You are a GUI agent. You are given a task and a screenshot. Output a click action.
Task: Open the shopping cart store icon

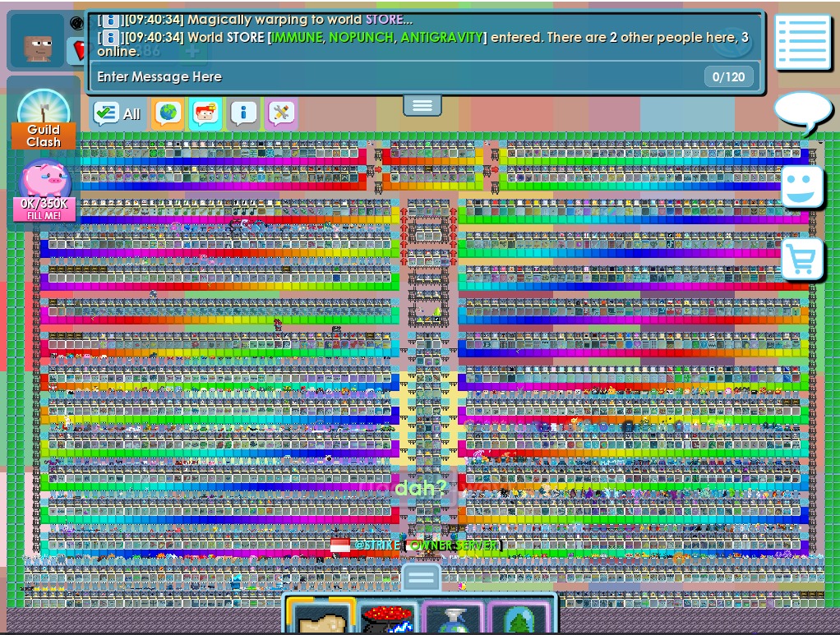(802, 259)
